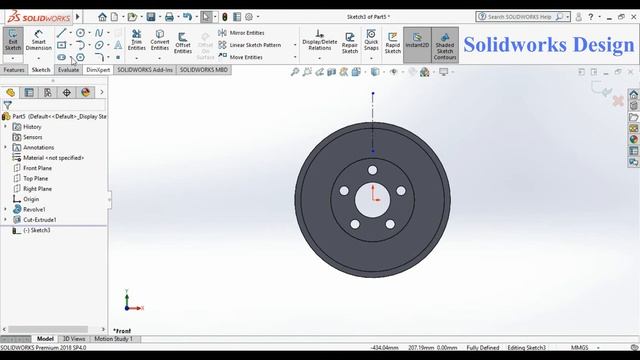Switch to the DimXpert tab
Viewport: 640px width, 360px height.
pos(98,70)
